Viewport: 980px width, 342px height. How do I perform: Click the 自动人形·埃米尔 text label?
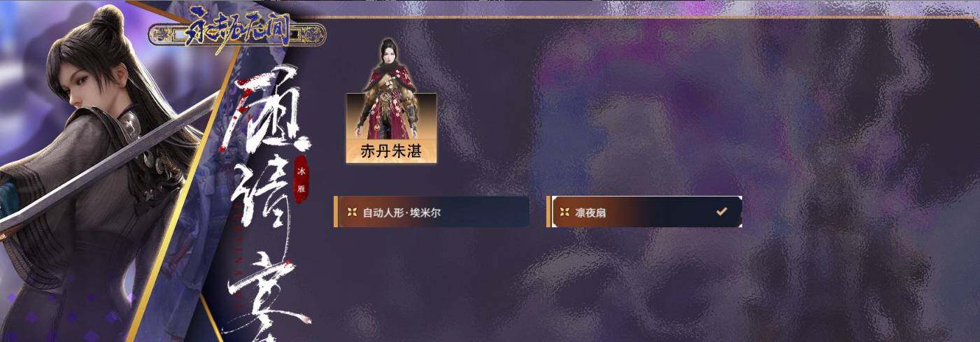click(x=402, y=213)
